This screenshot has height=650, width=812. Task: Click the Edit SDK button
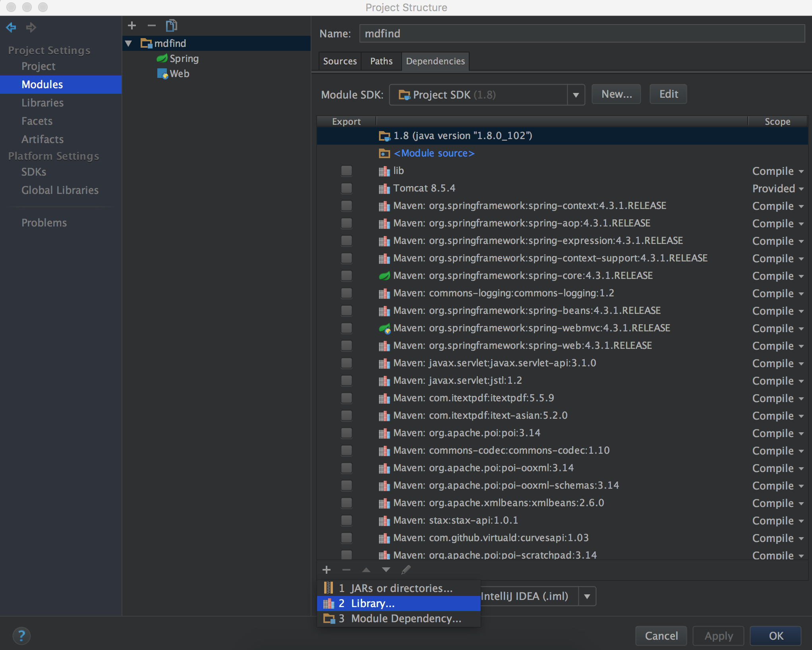click(x=668, y=94)
